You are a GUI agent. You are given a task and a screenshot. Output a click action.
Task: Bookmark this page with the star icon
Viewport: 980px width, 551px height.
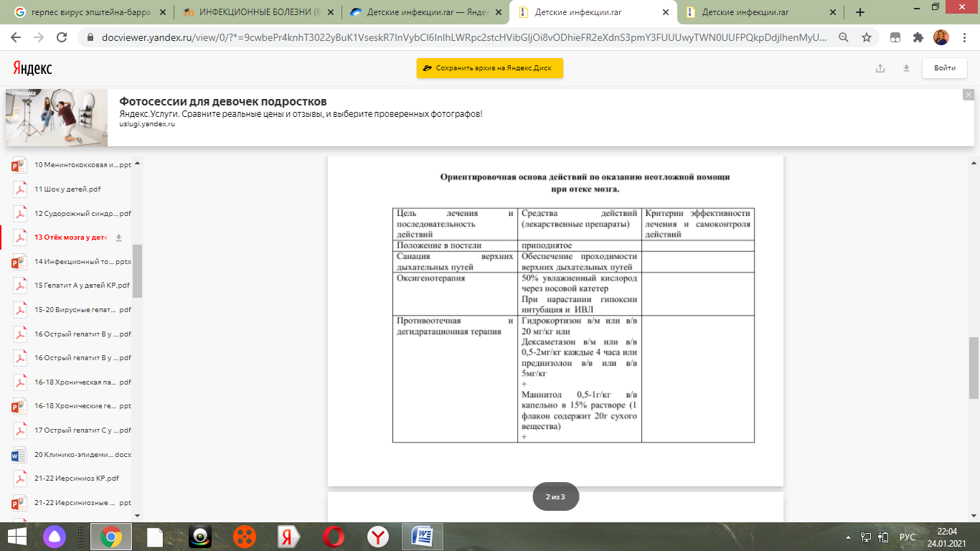point(867,37)
